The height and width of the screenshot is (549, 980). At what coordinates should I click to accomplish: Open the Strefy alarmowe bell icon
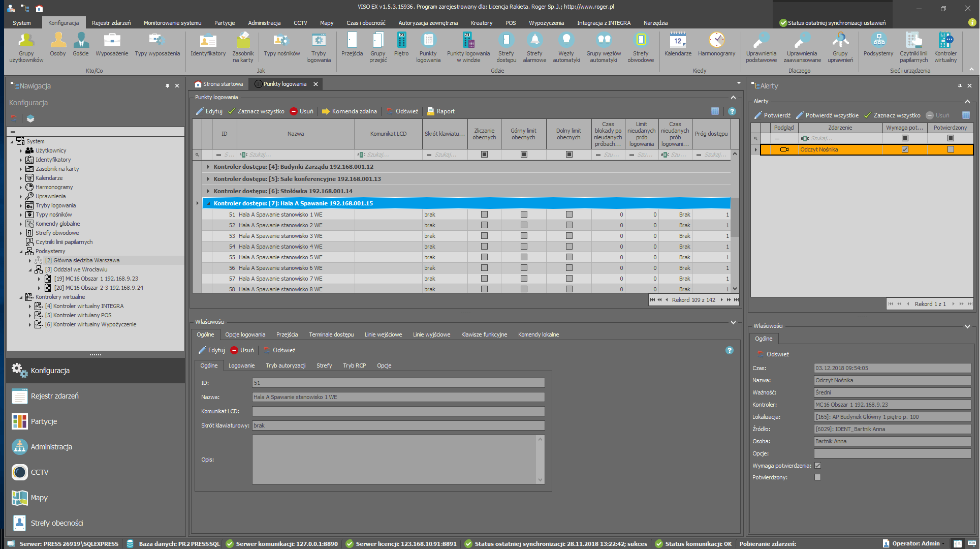(x=534, y=41)
